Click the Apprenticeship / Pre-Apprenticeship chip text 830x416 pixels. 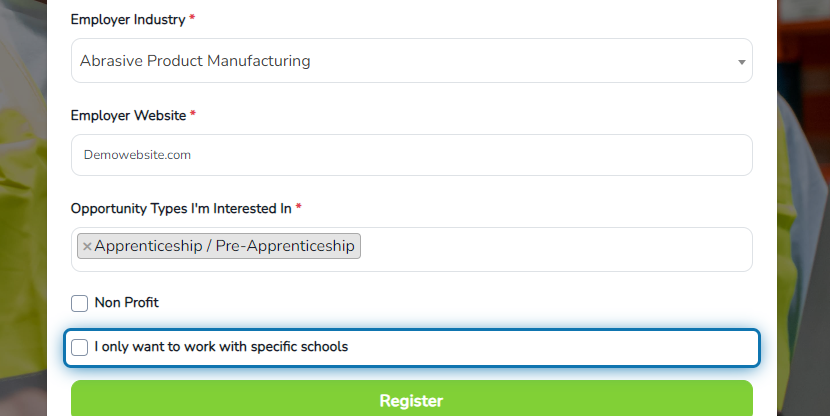[x=224, y=246]
